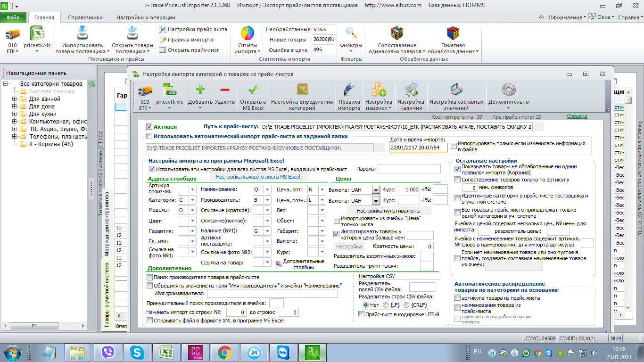This screenshot has height=362, width=644.
Task: Click priceetk.xls icon in the main ribbon
Action: pos(37,34)
